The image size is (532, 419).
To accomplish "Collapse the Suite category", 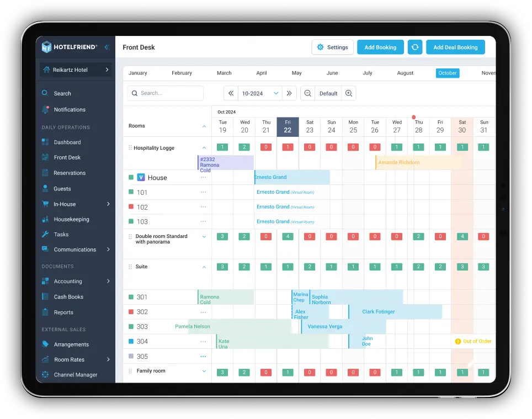I will 204,267.
